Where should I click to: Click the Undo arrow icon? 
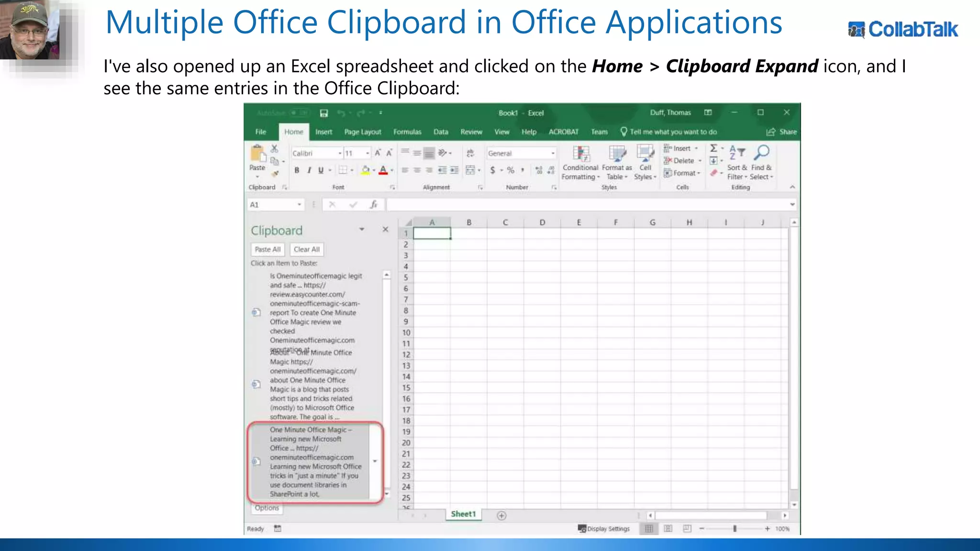tap(341, 113)
